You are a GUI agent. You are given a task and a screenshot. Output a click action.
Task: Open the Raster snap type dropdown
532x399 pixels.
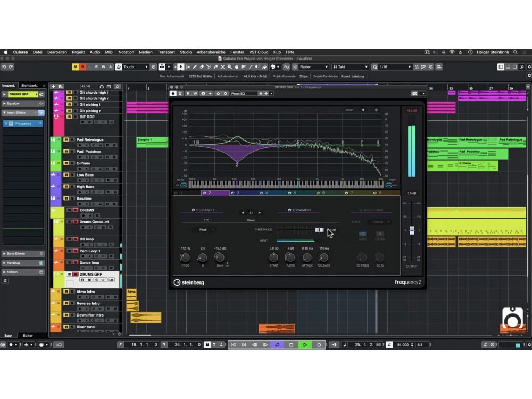pyautogui.click(x=313, y=67)
